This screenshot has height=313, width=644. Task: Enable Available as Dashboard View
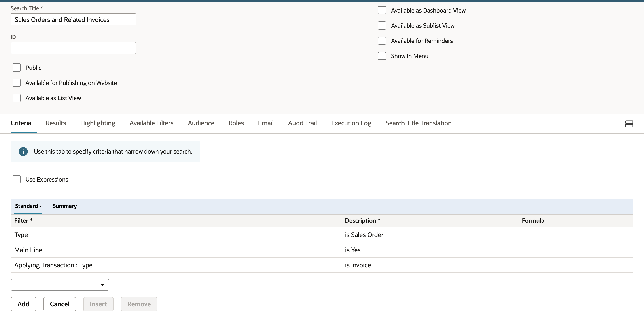(x=382, y=10)
